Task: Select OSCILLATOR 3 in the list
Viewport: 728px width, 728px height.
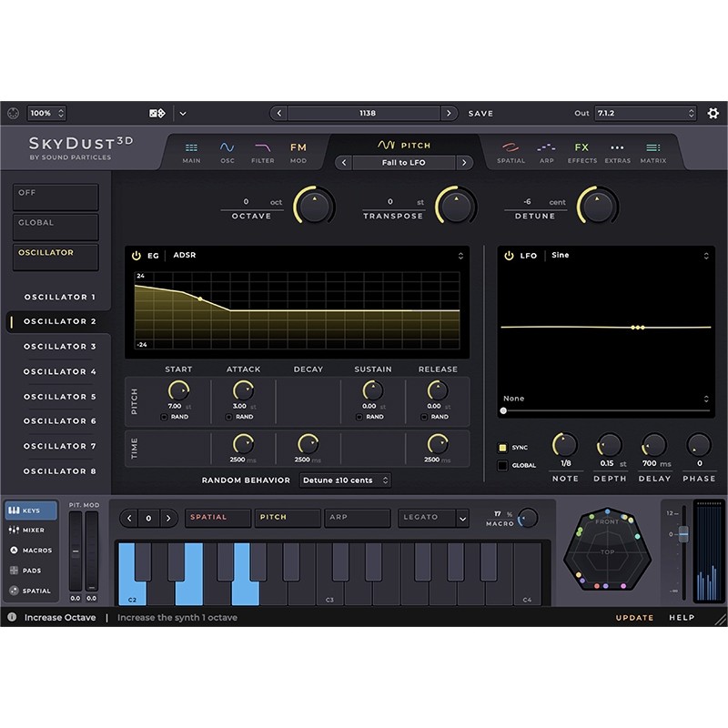Action: point(59,347)
